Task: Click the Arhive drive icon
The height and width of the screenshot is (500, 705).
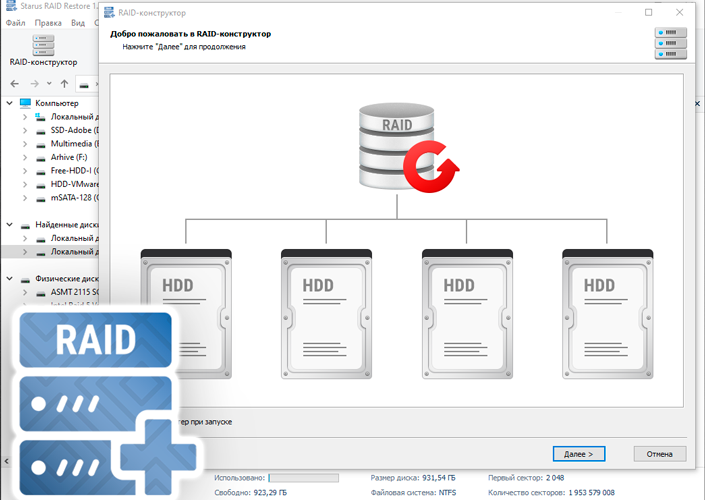Action: 41,159
